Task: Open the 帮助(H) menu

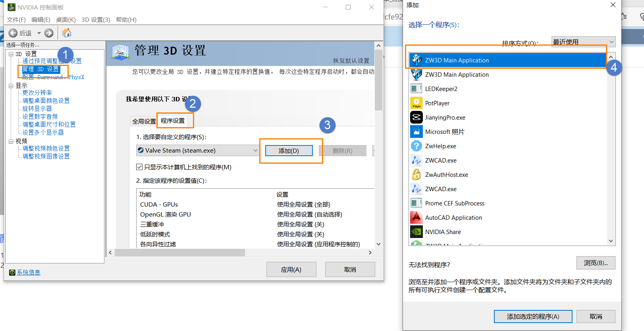Action: pyautogui.click(x=126, y=19)
